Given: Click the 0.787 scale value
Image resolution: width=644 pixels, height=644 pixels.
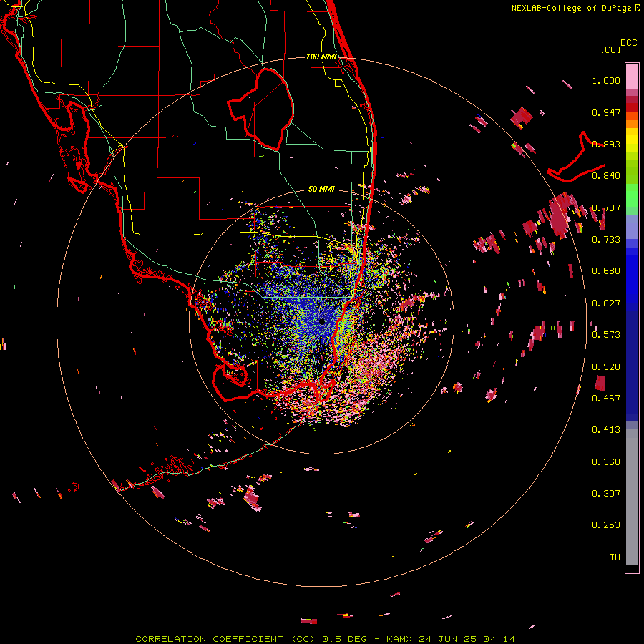Looking at the screenshot, I should pos(606,208).
